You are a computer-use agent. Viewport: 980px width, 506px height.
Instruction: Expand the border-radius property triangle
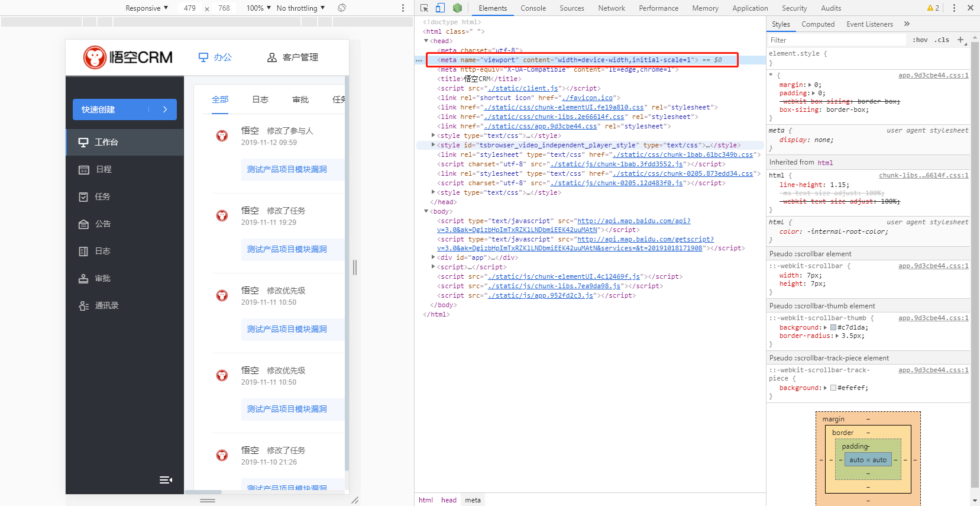[837, 336]
